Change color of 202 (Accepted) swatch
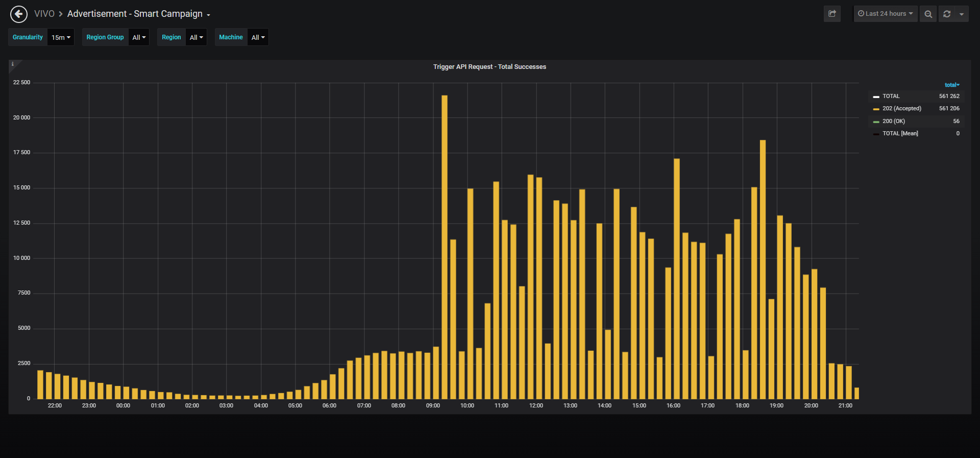Viewport: 980px width, 458px height. 876,109
